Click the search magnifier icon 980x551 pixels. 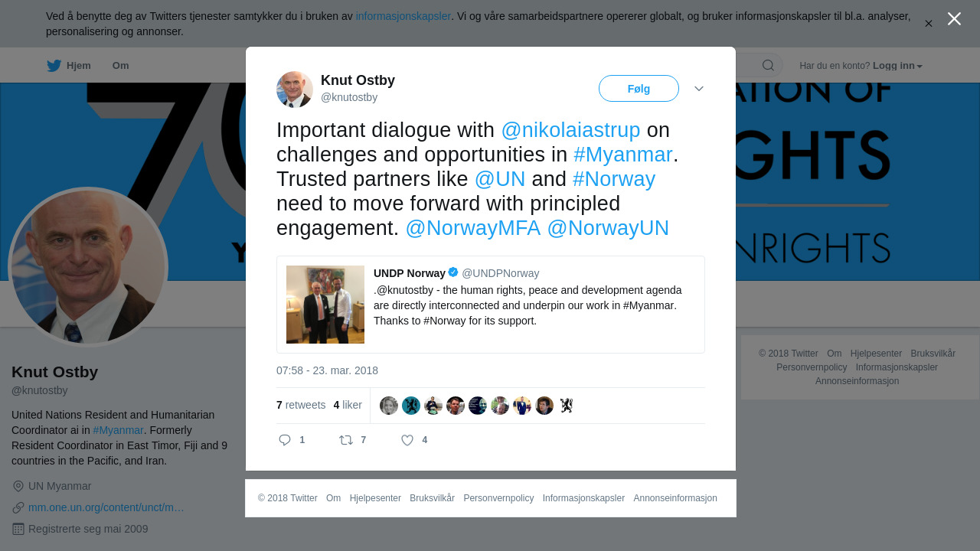coord(768,65)
